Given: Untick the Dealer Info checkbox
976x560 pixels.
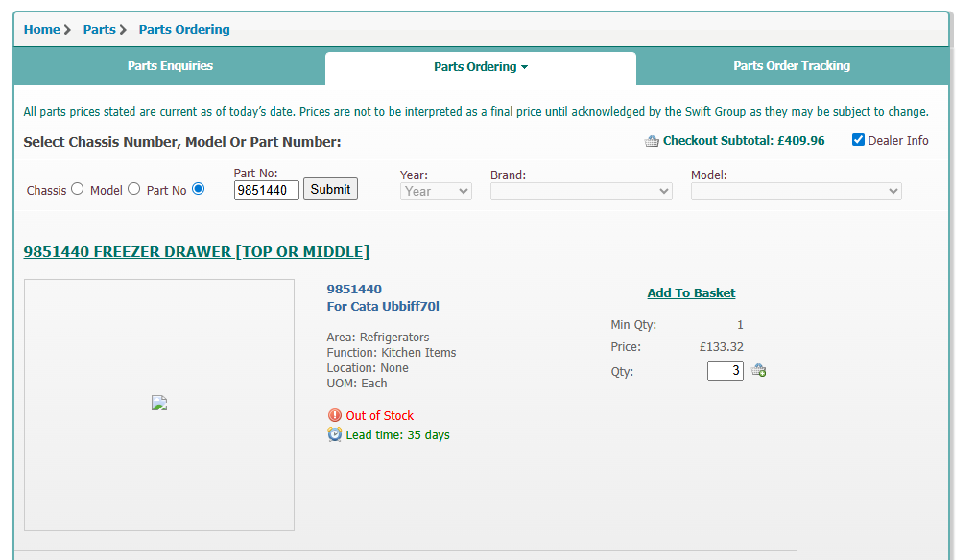Looking at the screenshot, I should coord(858,140).
